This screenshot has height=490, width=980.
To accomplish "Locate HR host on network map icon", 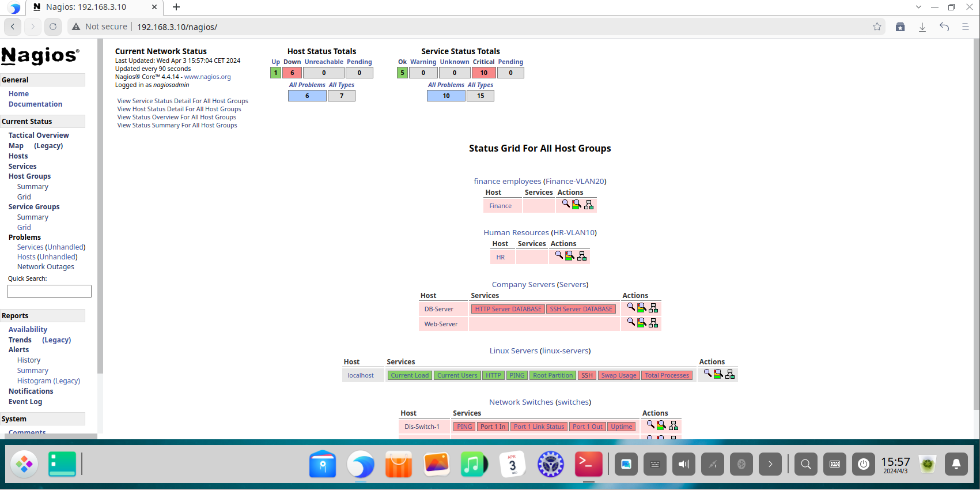I will [582, 256].
